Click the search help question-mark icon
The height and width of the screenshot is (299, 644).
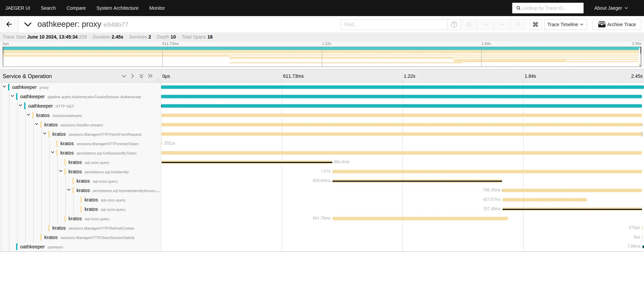pos(454,24)
